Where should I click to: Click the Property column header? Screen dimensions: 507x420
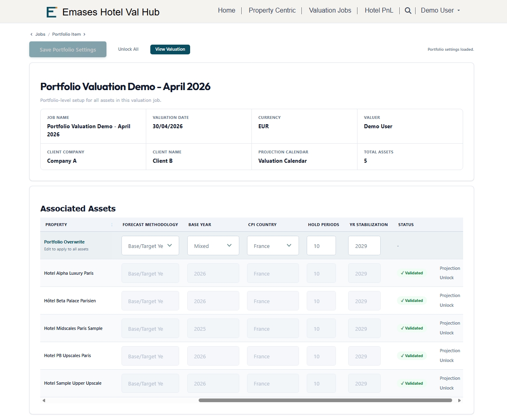[56, 225]
